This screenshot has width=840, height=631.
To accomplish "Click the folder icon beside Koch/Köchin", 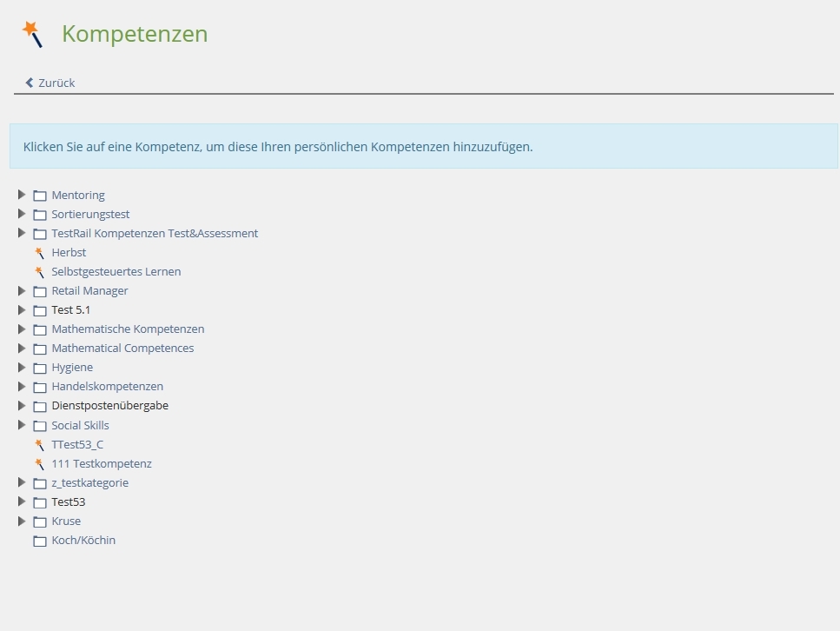I will click(x=40, y=541).
